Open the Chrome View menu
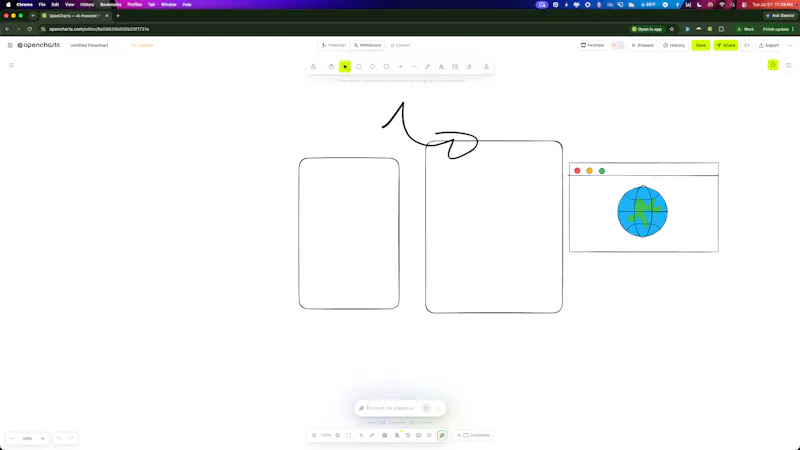This screenshot has width=800, height=450. click(69, 5)
